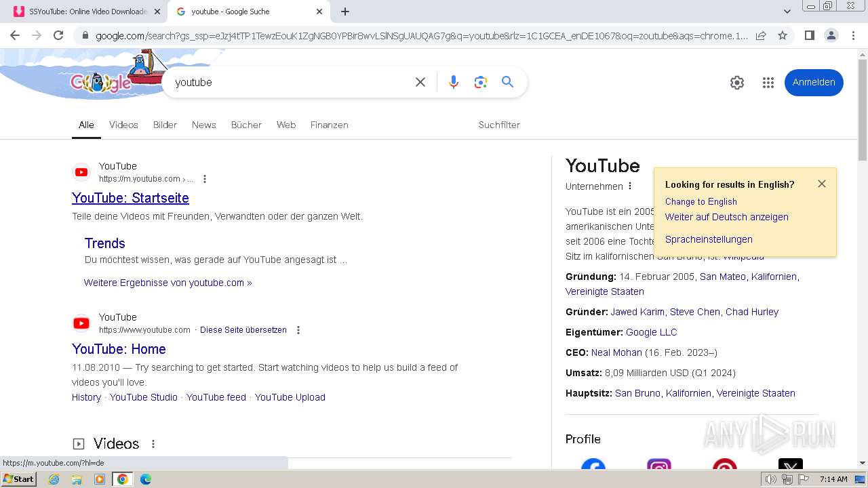This screenshot has width=868, height=488.
Task: Open the Suchfilter tools
Action: (499, 125)
